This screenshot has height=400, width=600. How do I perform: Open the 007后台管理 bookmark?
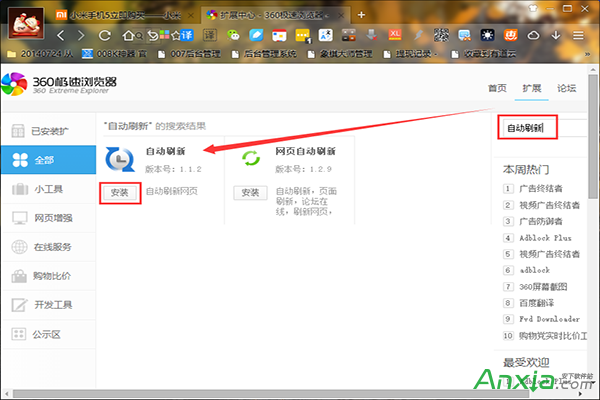pos(190,54)
